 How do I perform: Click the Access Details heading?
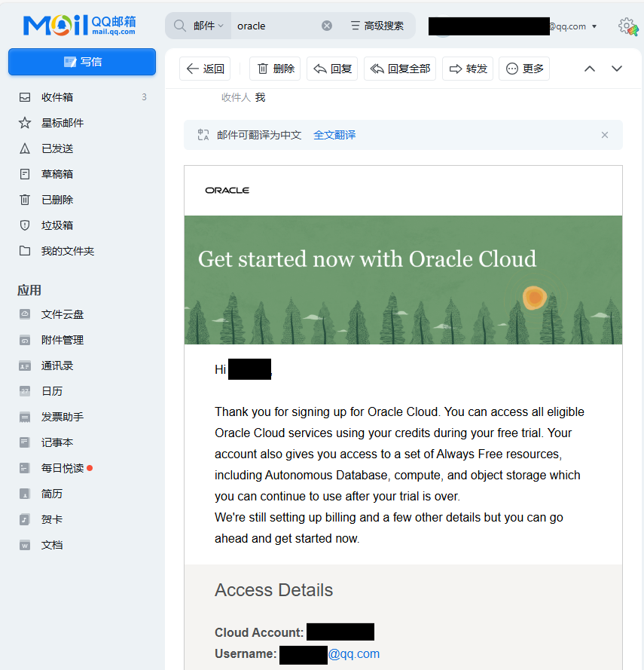coord(273,590)
